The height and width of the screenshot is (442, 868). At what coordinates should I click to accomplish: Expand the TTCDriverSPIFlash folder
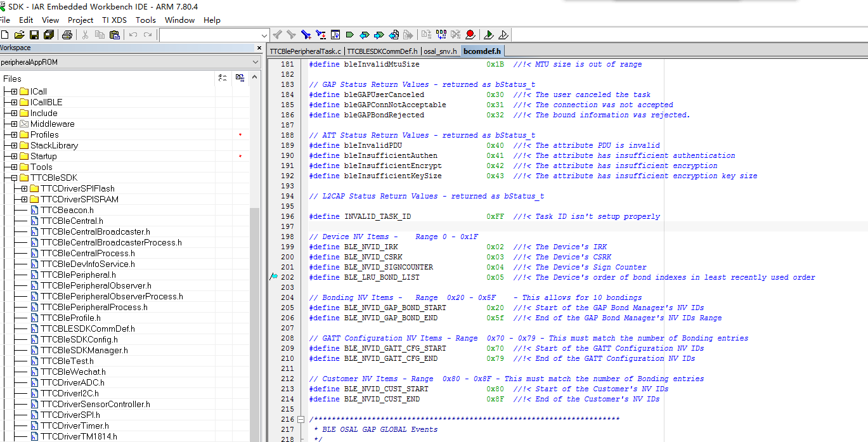24,188
